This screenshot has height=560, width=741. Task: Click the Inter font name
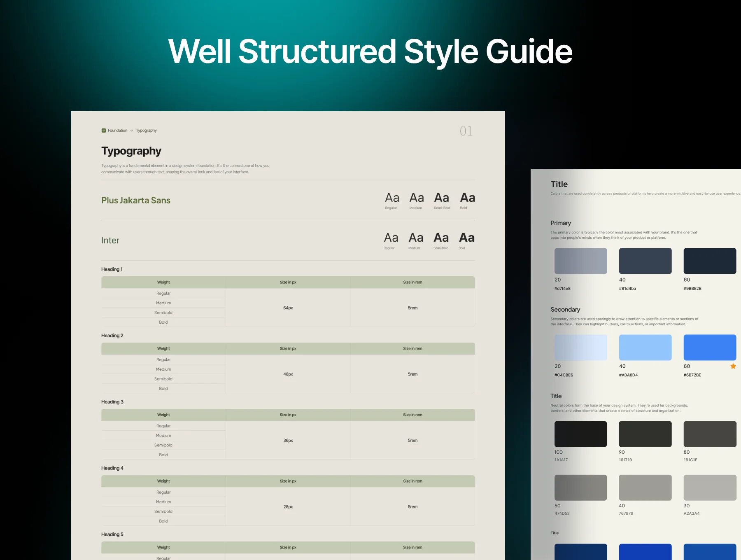click(110, 240)
